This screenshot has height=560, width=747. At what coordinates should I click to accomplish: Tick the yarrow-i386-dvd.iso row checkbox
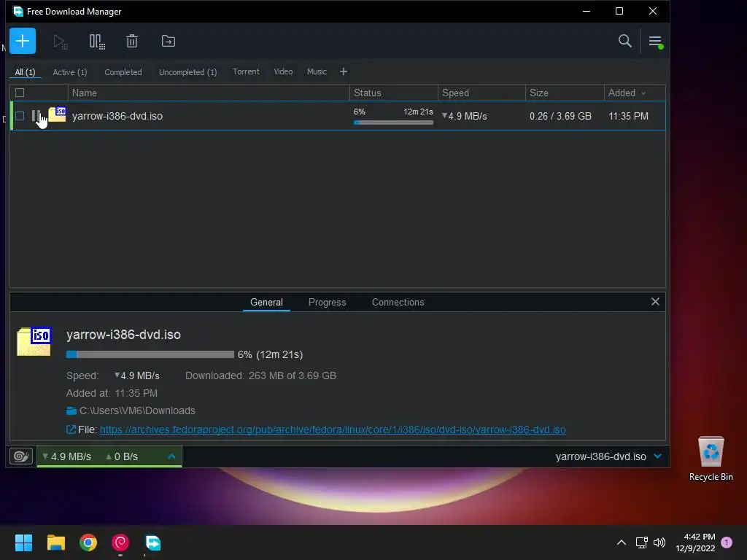point(20,116)
